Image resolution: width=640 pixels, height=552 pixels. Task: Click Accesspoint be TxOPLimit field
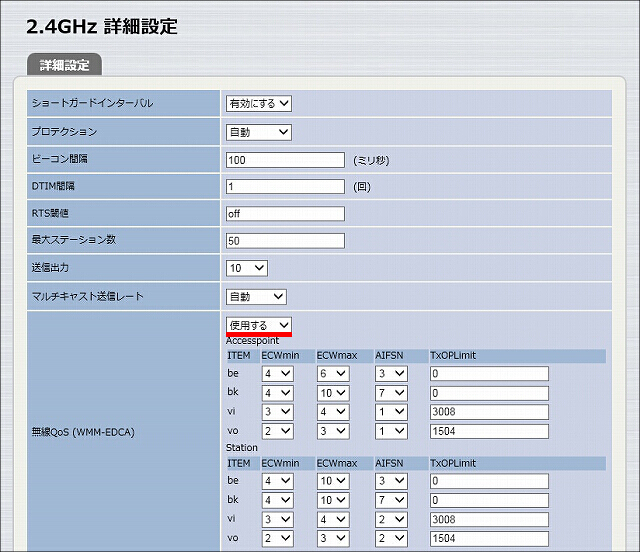coord(489,374)
